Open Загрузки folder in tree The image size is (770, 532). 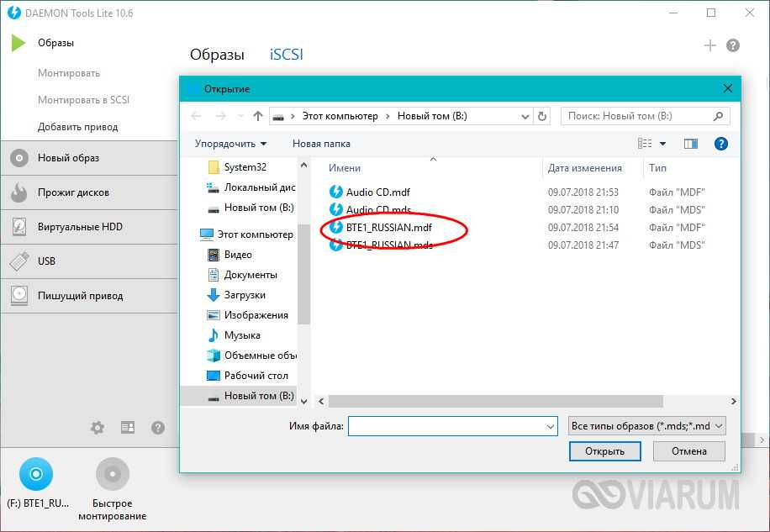click(237, 295)
